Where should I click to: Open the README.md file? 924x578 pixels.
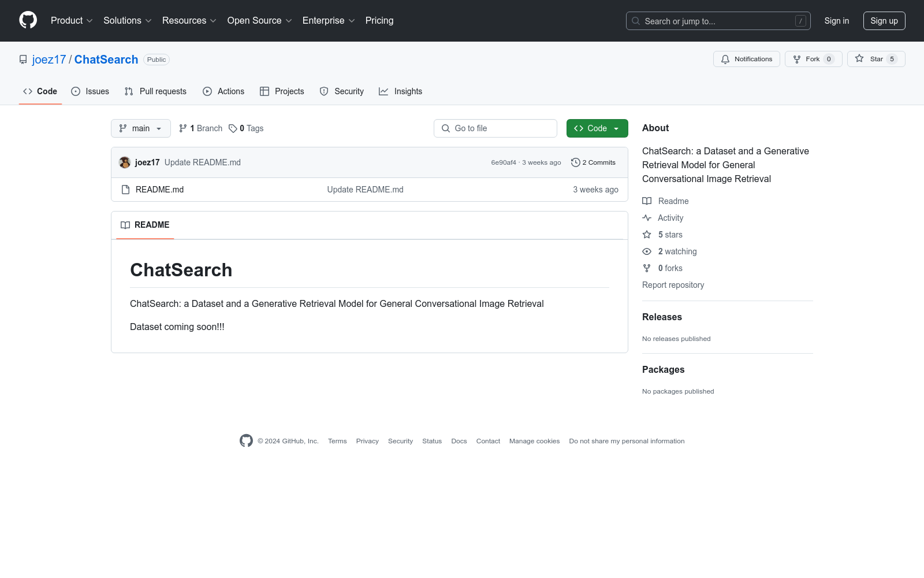pyautogui.click(x=159, y=190)
